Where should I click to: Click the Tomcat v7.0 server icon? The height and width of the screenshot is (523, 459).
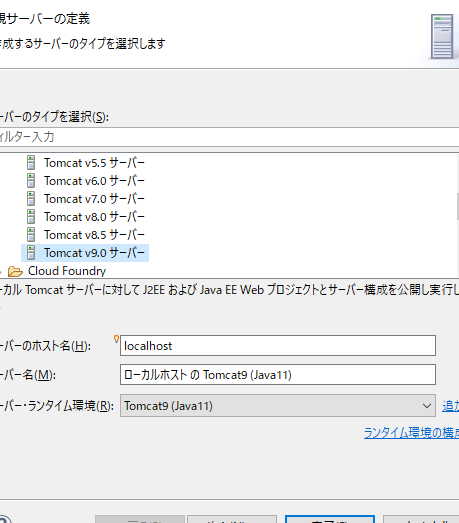31,199
